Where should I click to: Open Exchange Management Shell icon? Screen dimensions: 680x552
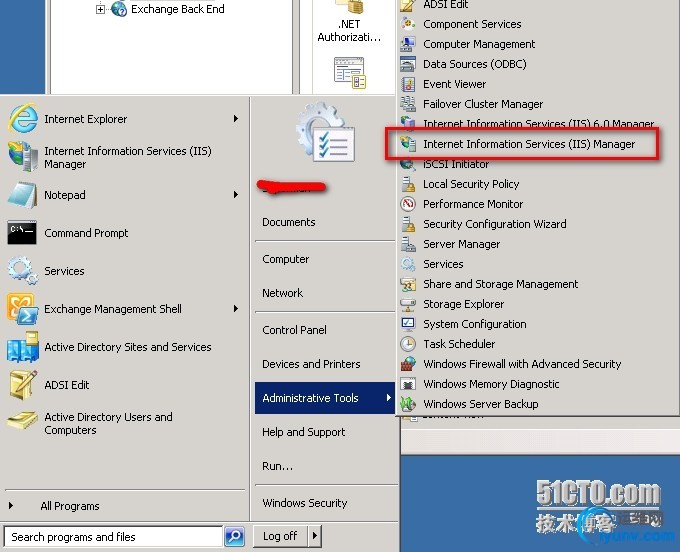point(23,309)
